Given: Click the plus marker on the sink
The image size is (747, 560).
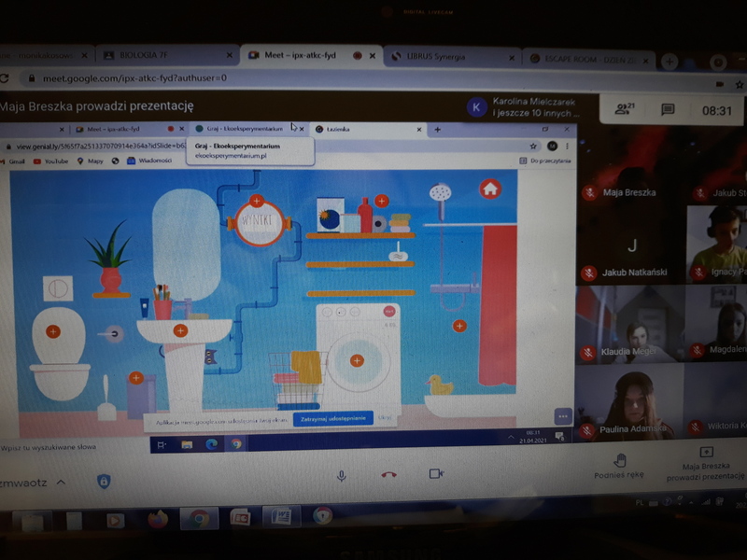Looking at the screenshot, I should [x=180, y=330].
